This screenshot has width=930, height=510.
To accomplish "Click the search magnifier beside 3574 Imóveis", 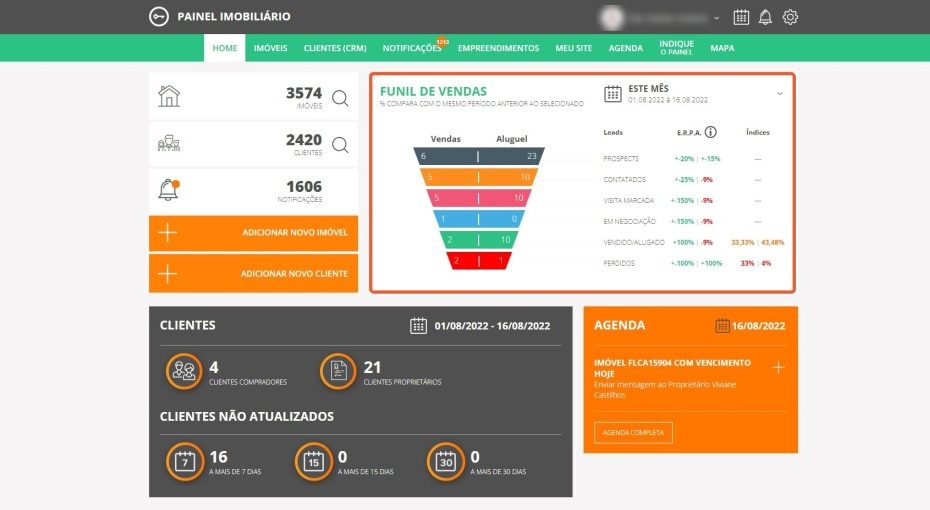I will [x=340, y=98].
